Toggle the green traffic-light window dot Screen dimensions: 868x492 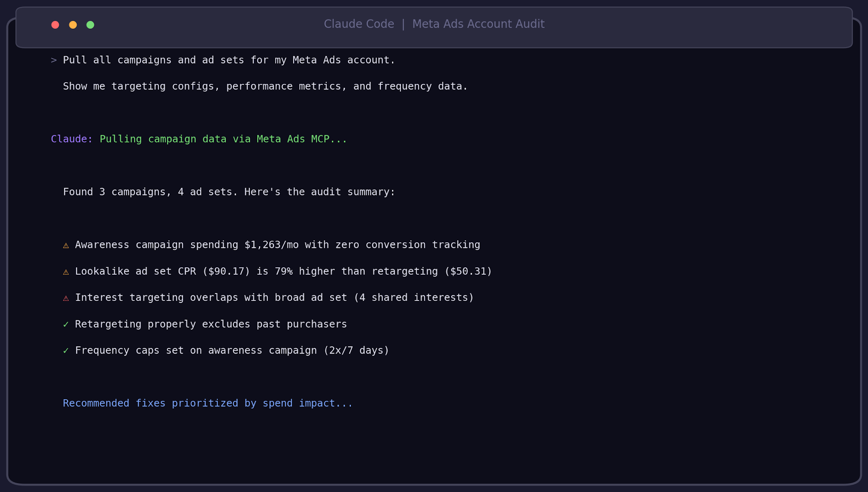[91, 25]
